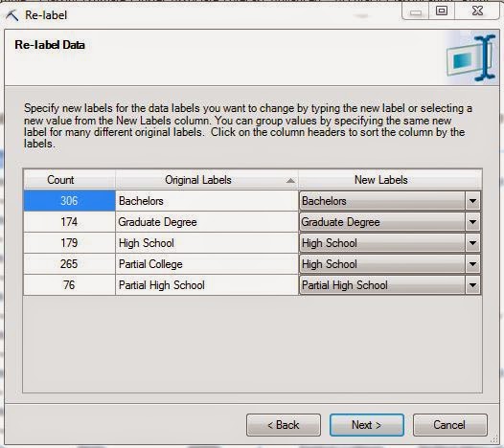This screenshot has width=504, height=448.
Task: Cancel the Re-label wizard
Action: (x=449, y=425)
